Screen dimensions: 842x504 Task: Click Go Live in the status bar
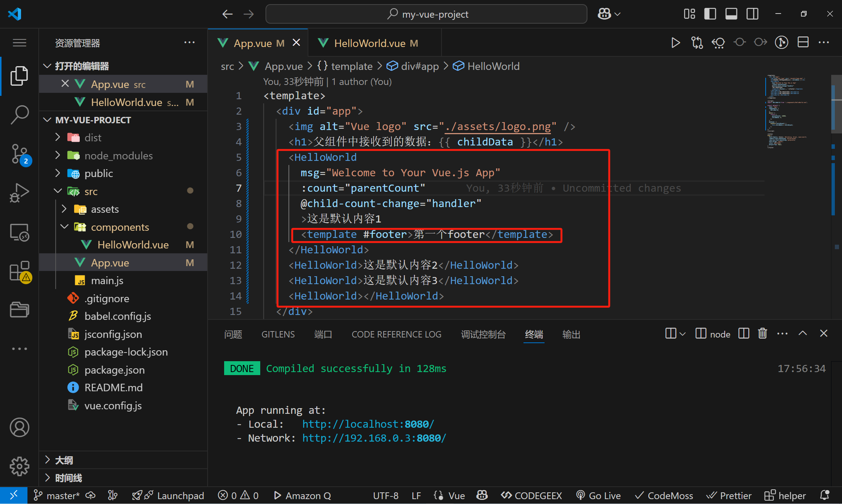pos(599,496)
